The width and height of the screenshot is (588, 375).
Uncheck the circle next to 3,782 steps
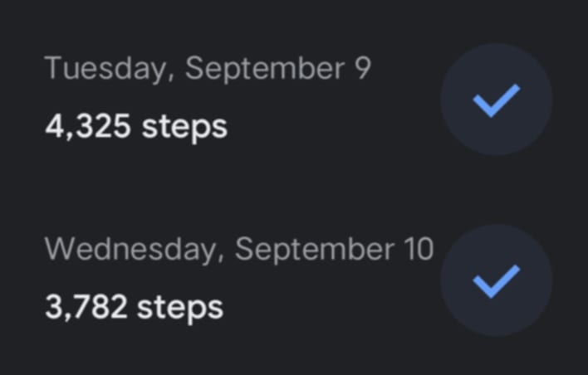click(x=496, y=280)
